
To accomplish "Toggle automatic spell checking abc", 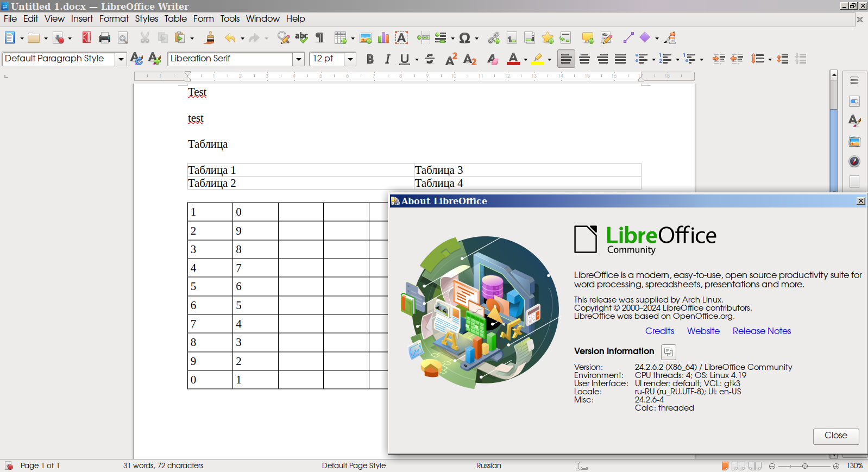I will (301, 37).
